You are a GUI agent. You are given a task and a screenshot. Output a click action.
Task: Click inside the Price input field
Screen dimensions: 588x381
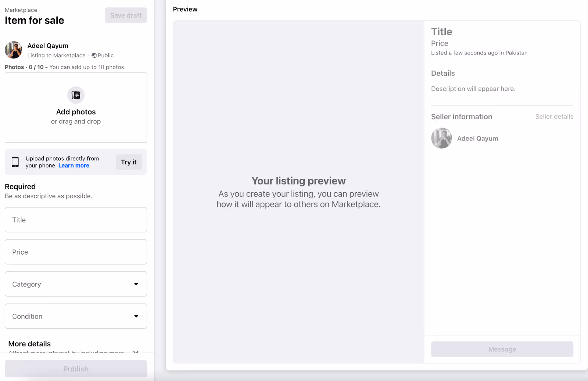[76, 252]
